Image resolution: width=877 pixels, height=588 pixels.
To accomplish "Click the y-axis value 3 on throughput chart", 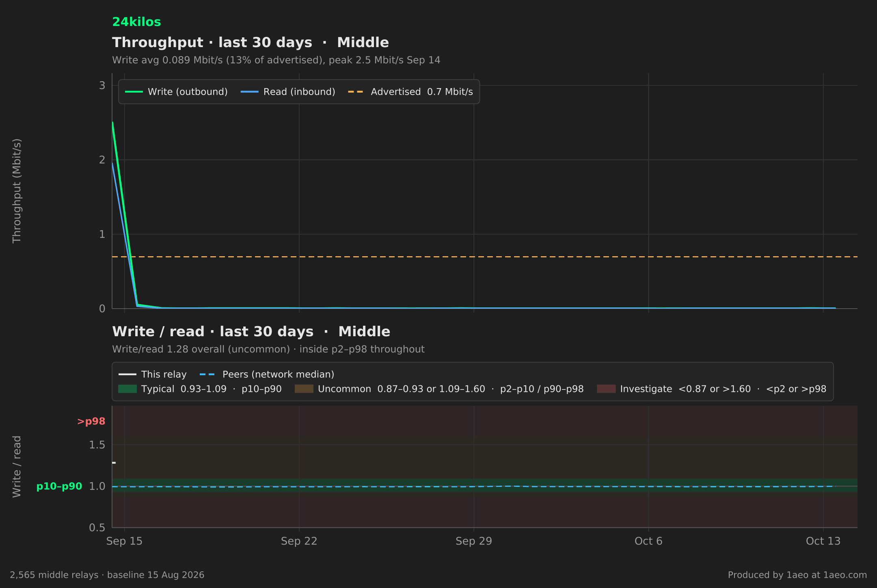I will [x=102, y=86].
